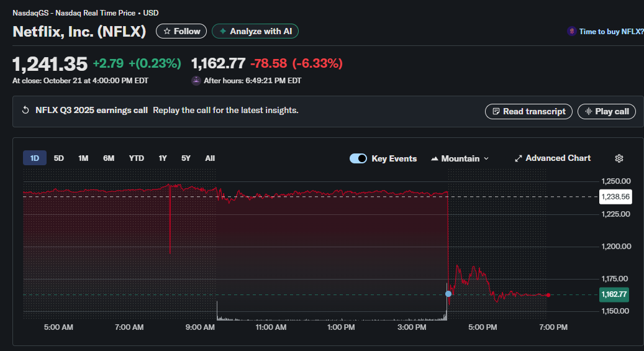The image size is (644, 351).
Task: Click the Follow star button
Action: (x=181, y=31)
